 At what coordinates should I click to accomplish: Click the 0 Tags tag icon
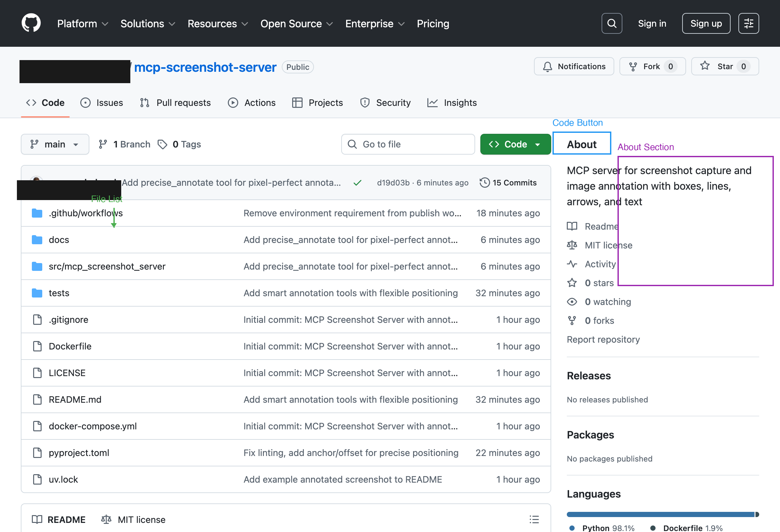162,144
